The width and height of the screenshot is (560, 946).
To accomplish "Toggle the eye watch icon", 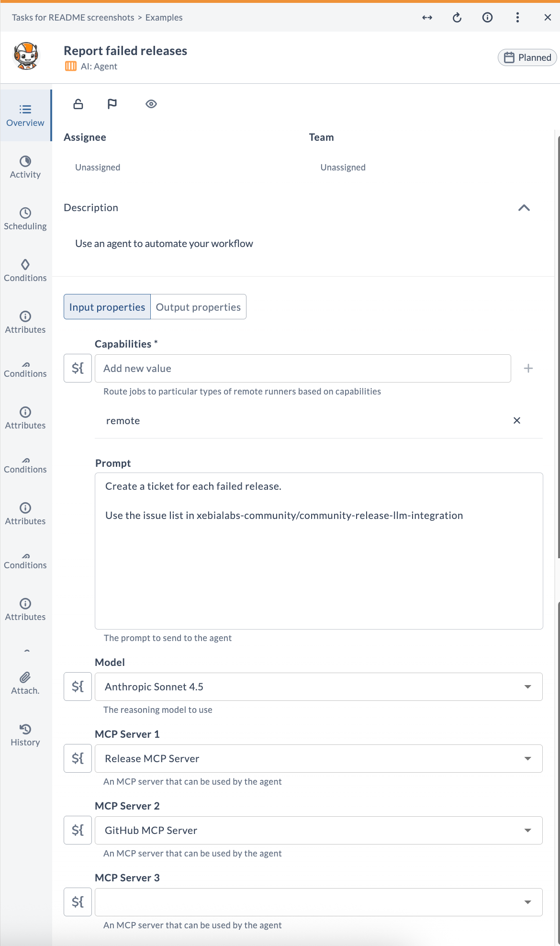I will tap(151, 104).
